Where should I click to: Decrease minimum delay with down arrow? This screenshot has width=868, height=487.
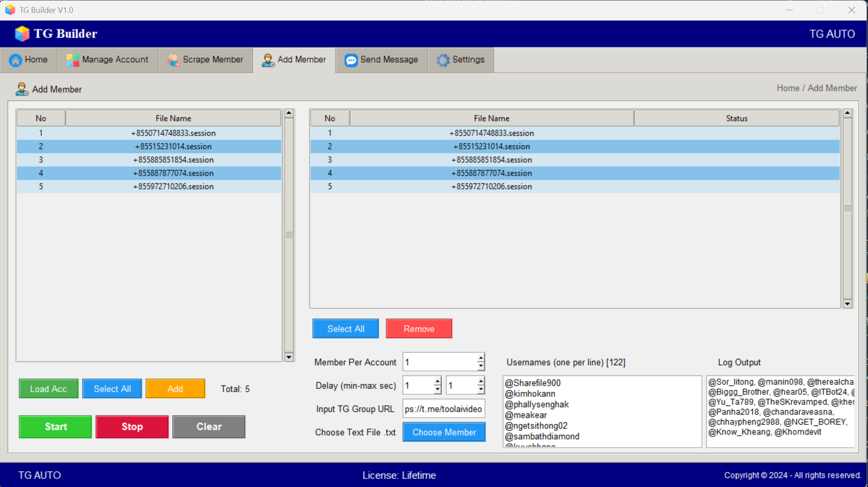click(x=437, y=390)
